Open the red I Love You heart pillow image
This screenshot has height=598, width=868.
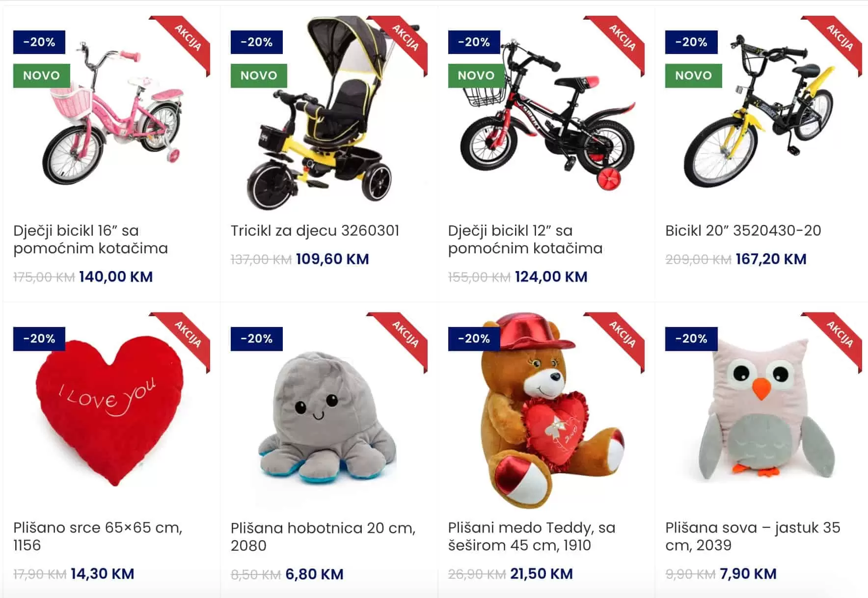[111, 410]
